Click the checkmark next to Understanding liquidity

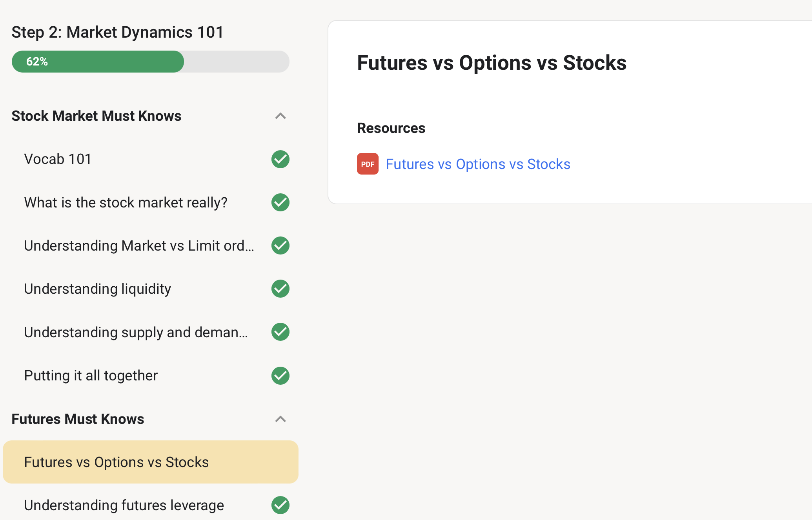(x=280, y=289)
